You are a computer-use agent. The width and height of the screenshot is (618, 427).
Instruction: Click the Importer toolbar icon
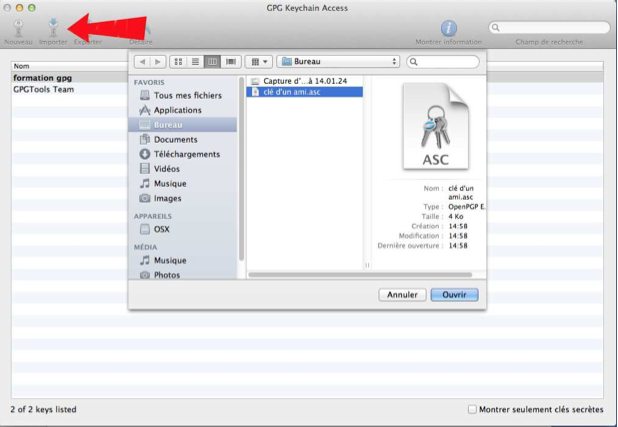pos(52,29)
